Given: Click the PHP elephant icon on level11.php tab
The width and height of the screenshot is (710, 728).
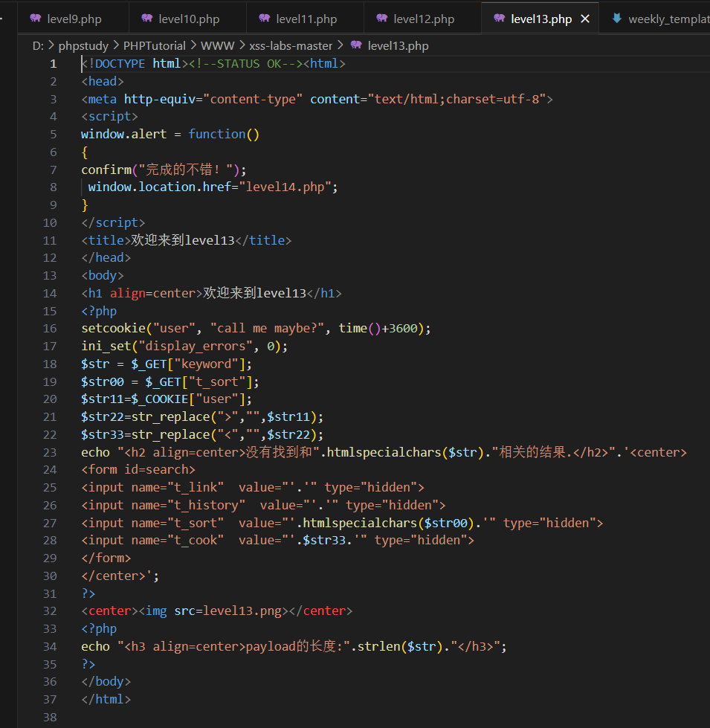Looking at the screenshot, I should [x=264, y=18].
